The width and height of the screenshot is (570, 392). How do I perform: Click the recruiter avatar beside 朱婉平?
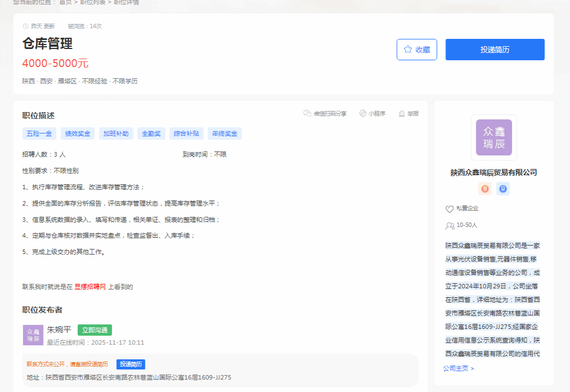[33, 335]
